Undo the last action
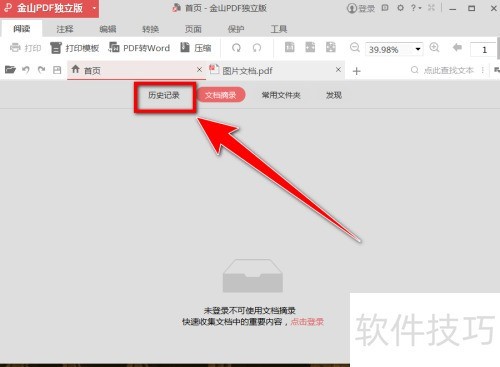This screenshot has height=367, width=500. point(26,70)
